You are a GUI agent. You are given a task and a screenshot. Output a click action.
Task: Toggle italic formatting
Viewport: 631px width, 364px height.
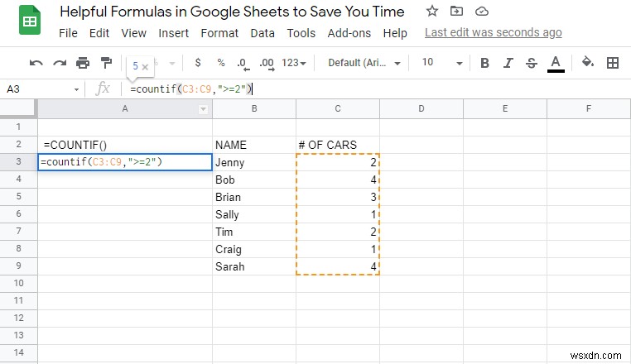point(508,63)
